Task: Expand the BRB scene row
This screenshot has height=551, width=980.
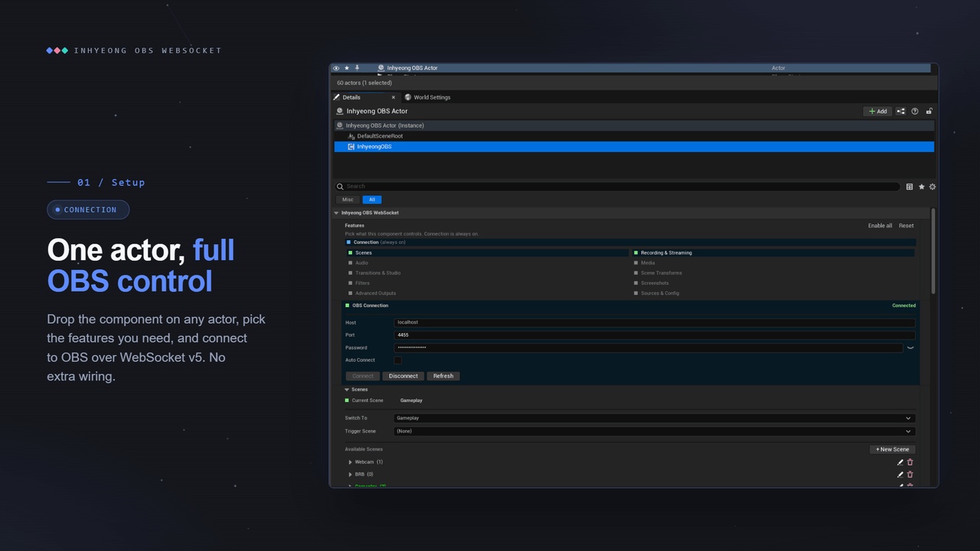Action: pyautogui.click(x=351, y=474)
